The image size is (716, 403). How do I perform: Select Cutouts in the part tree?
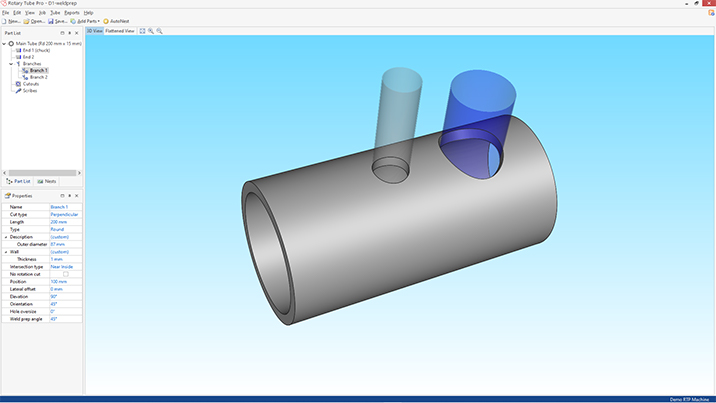(31, 84)
